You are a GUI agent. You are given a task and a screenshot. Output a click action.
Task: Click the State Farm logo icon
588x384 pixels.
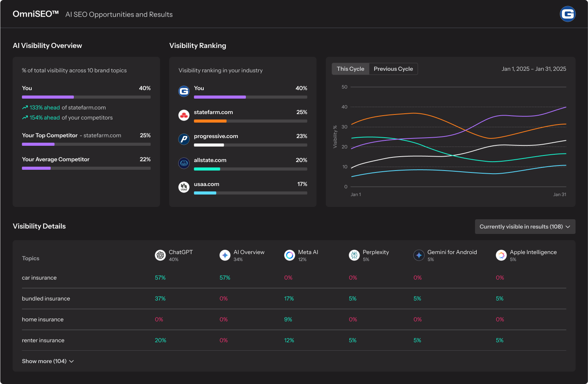(184, 115)
